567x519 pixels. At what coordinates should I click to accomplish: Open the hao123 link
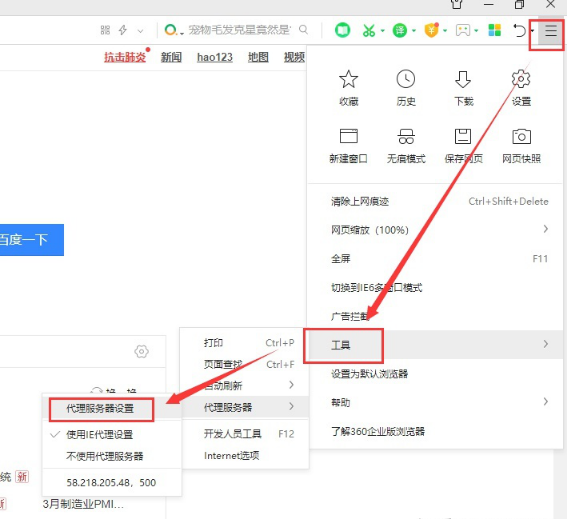point(214,57)
